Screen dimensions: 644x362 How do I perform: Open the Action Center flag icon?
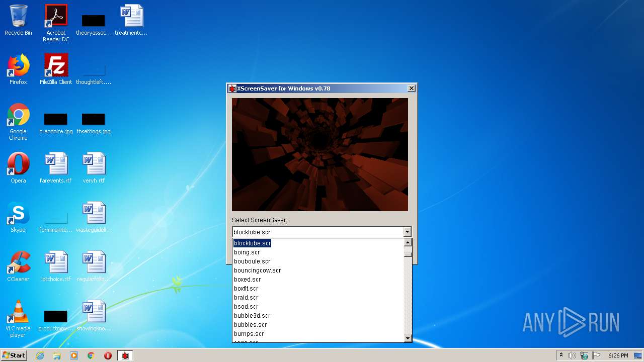[596, 355]
